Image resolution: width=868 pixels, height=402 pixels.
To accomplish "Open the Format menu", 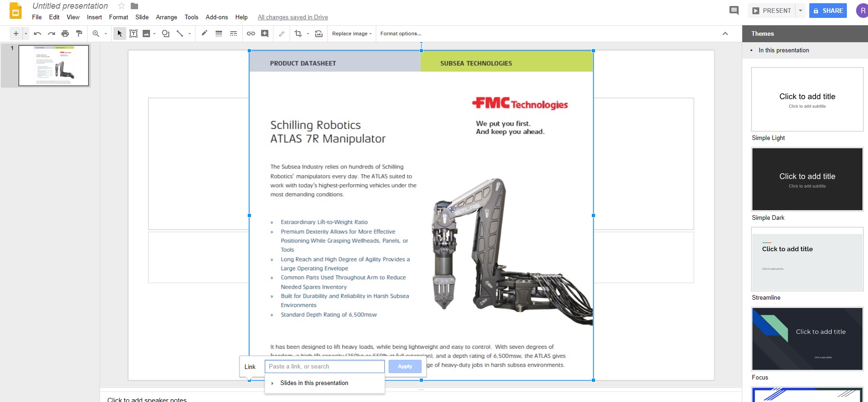I will click(x=118, y=17).
